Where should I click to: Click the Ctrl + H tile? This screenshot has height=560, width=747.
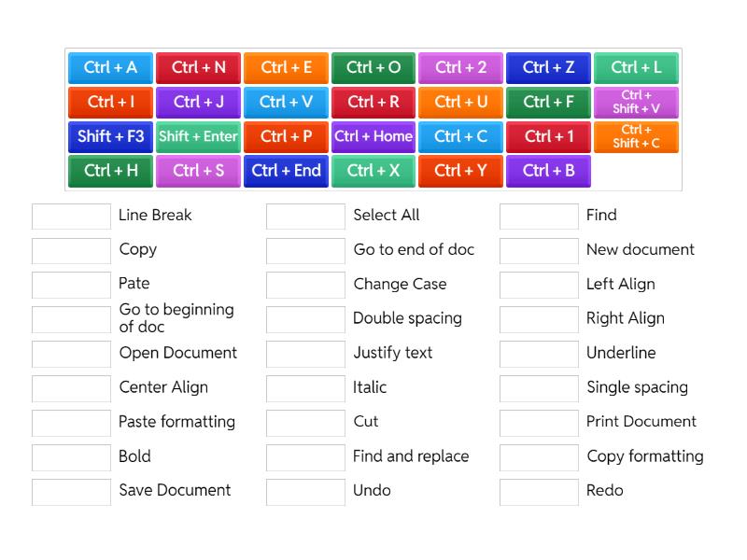110,172
